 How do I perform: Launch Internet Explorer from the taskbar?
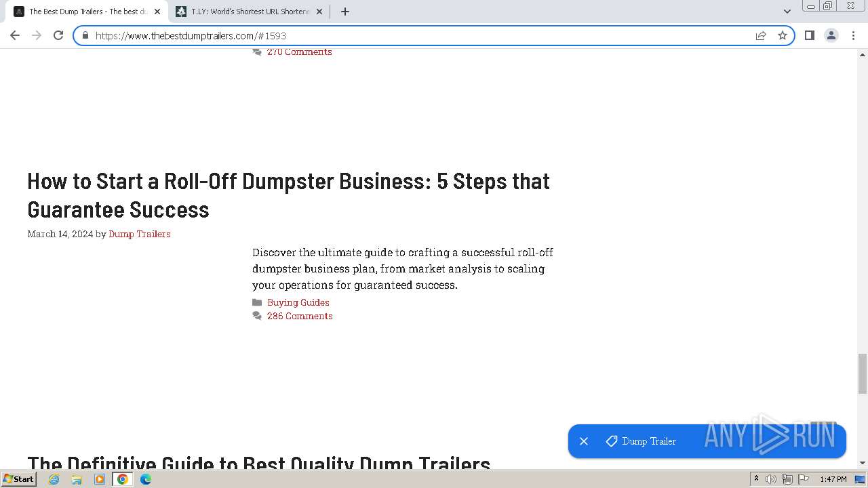[54, 479]
